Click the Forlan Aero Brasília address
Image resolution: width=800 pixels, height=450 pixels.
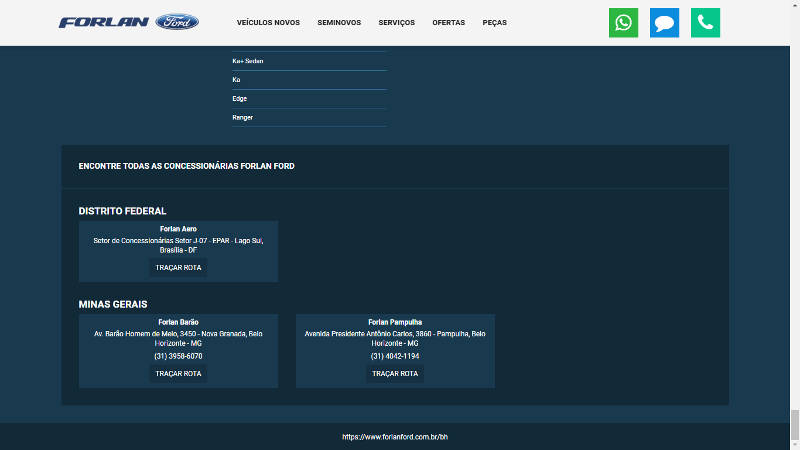[x=178, y=245]
